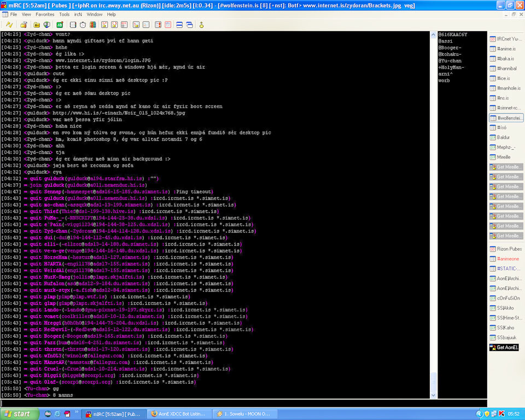Open the File menu
The width and height of the screenshot is (525, 420).
(x=13, y=14)
